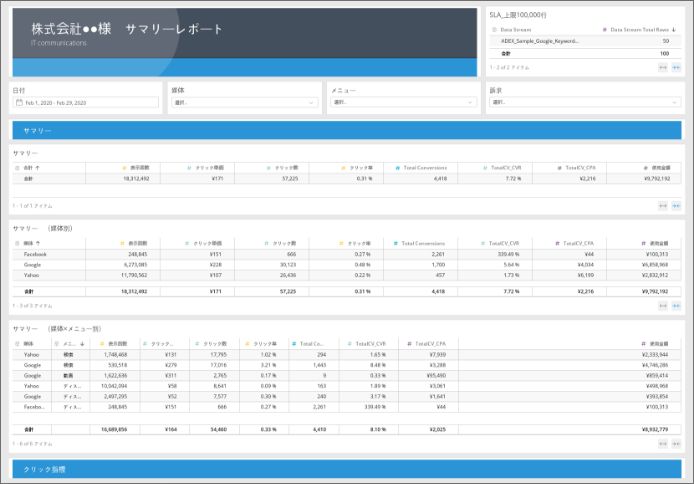Click the Data Stream column header
The image size is (694, 484).
(516, 30)
